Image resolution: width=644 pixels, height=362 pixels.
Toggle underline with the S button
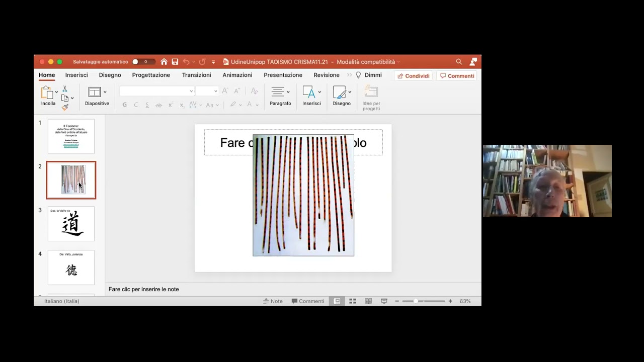[147, 105]
